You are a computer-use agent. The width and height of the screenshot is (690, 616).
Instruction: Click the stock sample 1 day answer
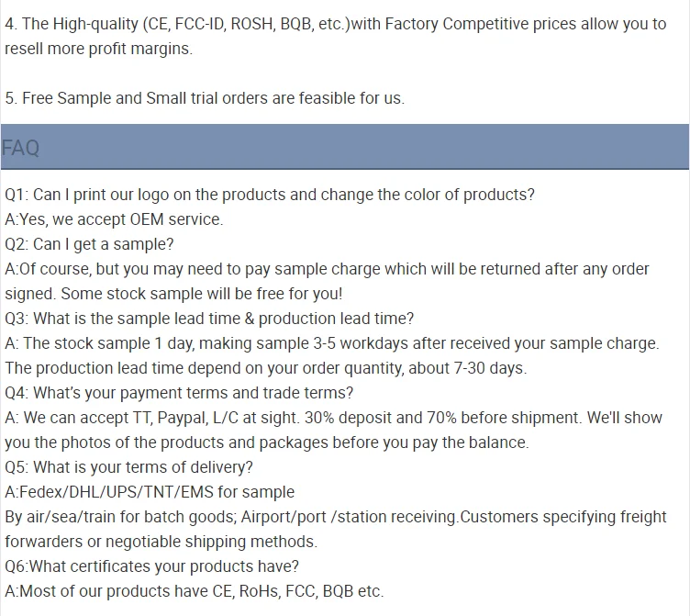point(332,343)
